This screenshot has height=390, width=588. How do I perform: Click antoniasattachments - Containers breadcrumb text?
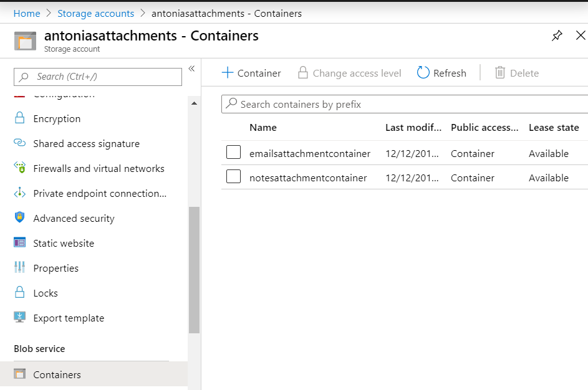[226, 14]
